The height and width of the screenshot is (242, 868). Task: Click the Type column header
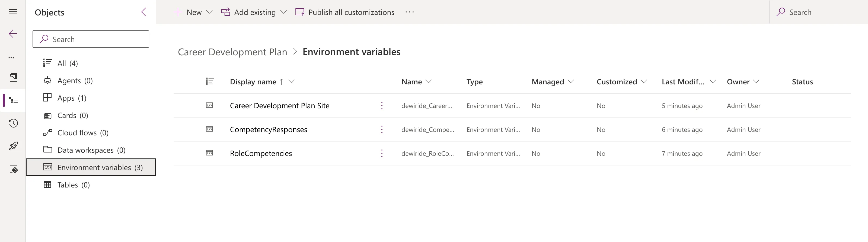coord(474,82)
